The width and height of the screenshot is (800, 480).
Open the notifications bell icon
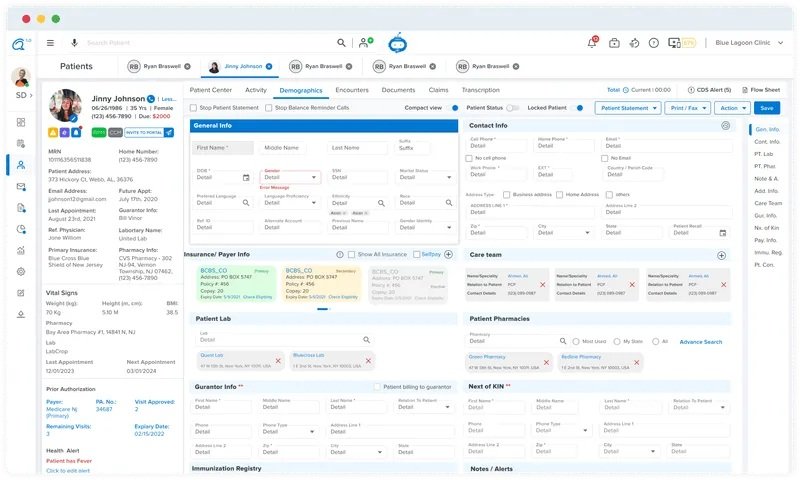pyautogui.click(x=592, y=43)
